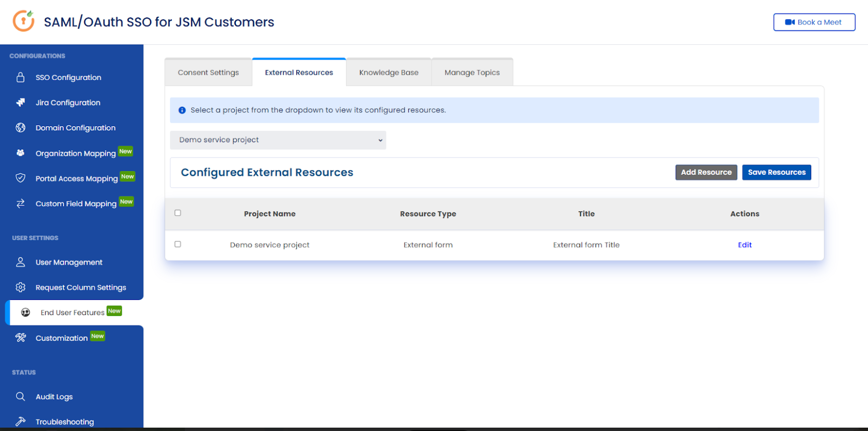The width and height of the screenshot is (868, 431).
Task: Click the End User Features icon
Action: (x=26, y=313)
